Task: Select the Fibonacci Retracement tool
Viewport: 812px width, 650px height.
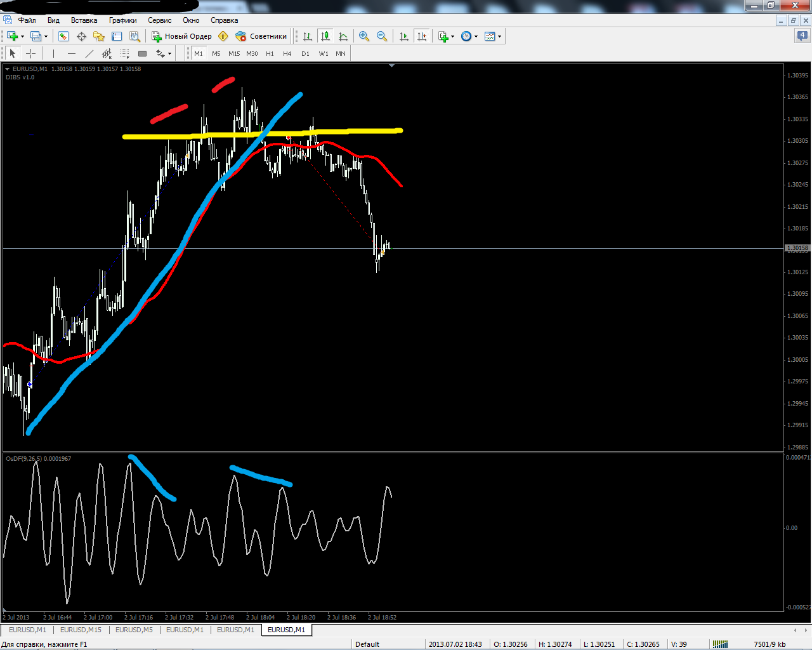Action: (124, 53)
